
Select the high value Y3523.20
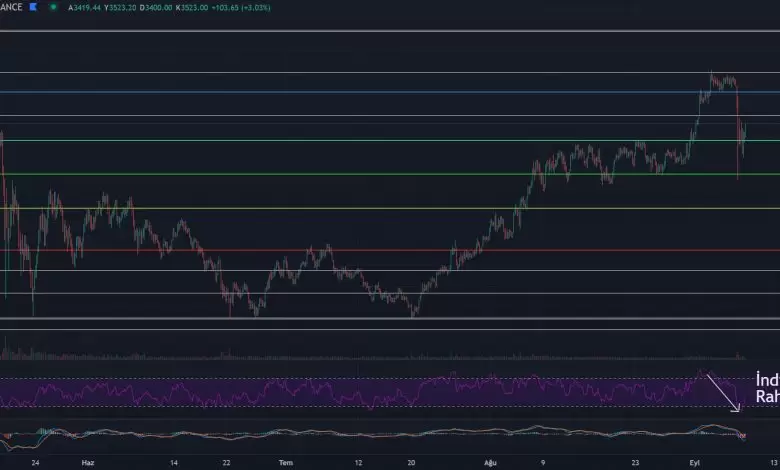(120, 8)
